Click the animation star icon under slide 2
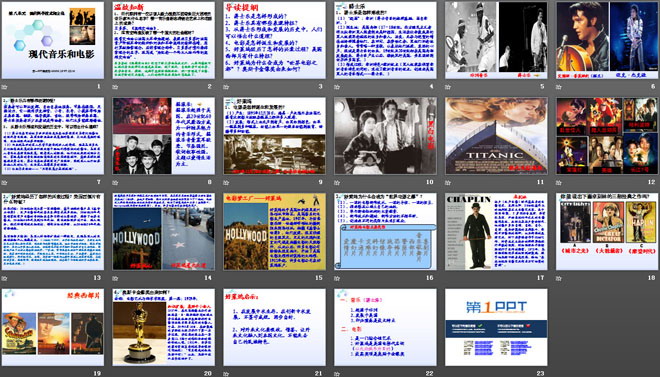Screen dimensions: 660x377 115,87
